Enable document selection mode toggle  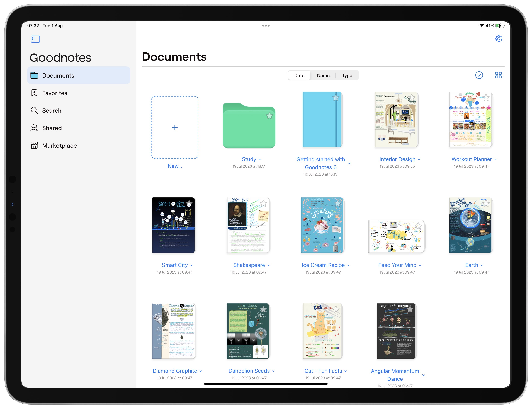[479, 75]
